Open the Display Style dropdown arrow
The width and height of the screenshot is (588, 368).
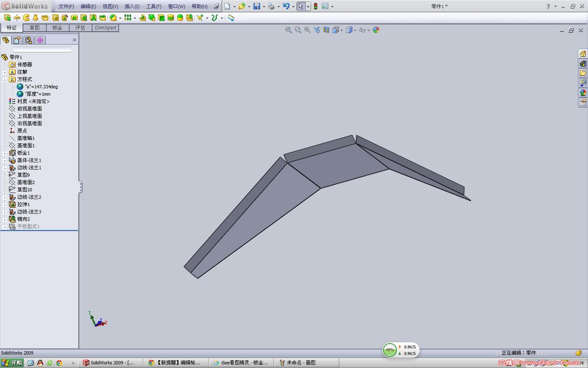click(x=355, y=30)
